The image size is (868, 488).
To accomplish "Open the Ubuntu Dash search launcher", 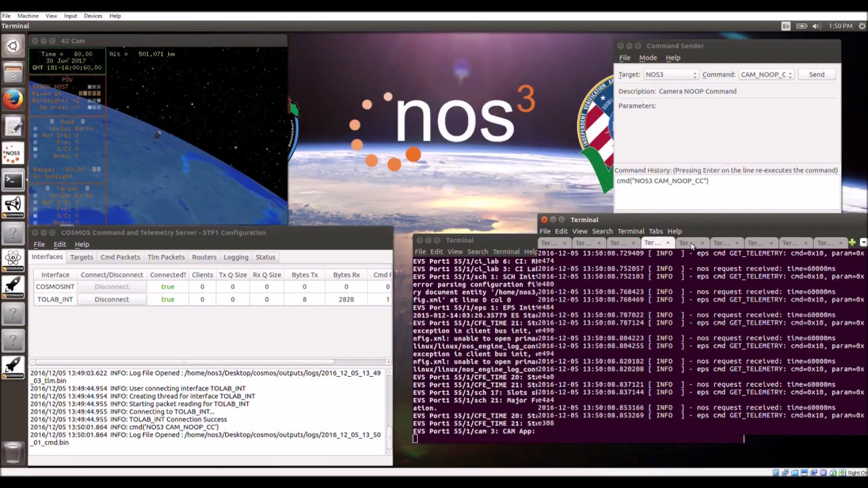I will coord(13,46).
